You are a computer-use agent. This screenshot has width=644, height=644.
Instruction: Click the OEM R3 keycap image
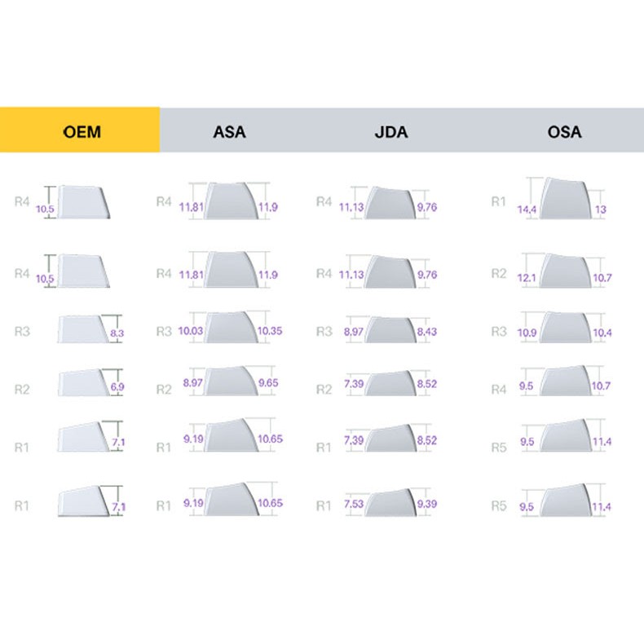83,329
